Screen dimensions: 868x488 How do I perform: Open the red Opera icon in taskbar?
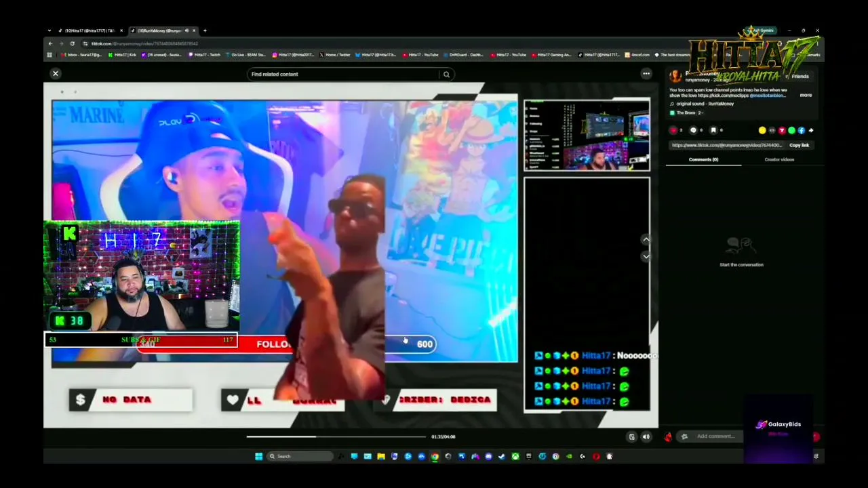pyautogui.click(x=596, y=456)
